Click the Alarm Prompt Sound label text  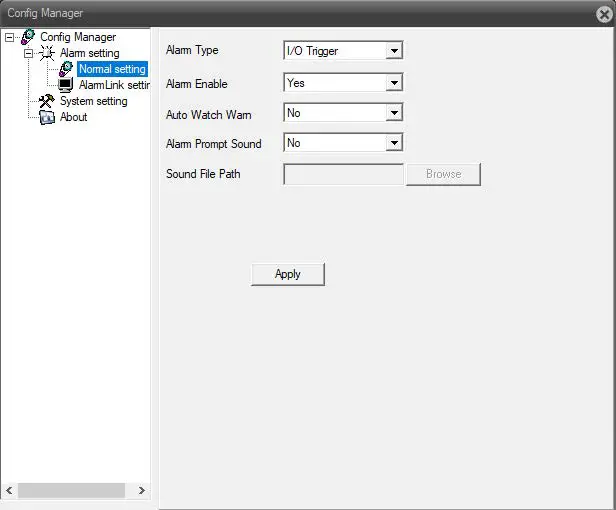click(x=214, y=144)
